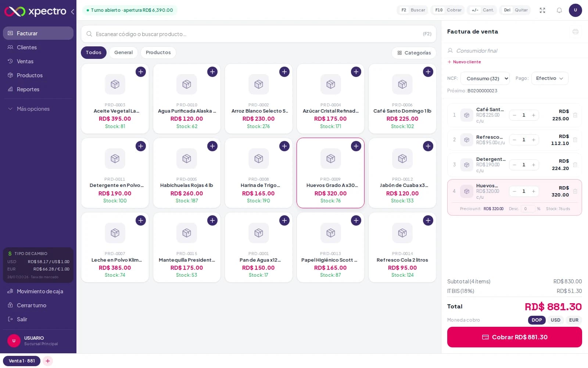
Task: Click the +/- Cant. shortcut button
Action: coord(482,10)
